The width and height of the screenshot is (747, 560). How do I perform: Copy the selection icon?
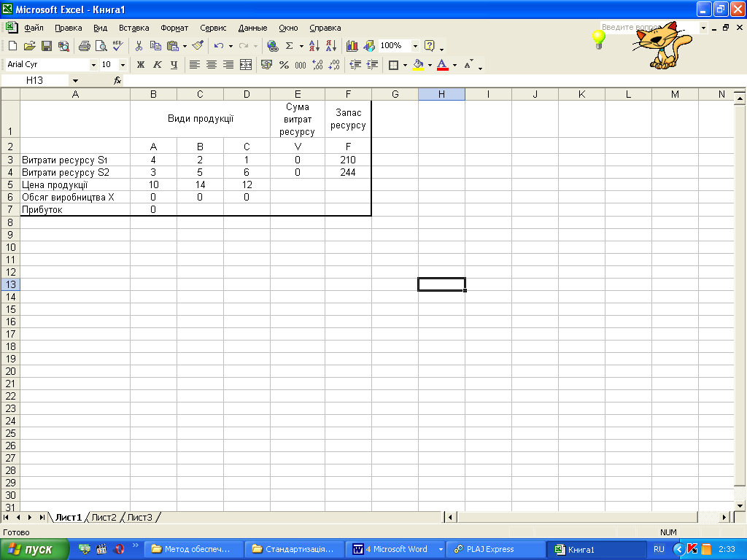point(155,46)
